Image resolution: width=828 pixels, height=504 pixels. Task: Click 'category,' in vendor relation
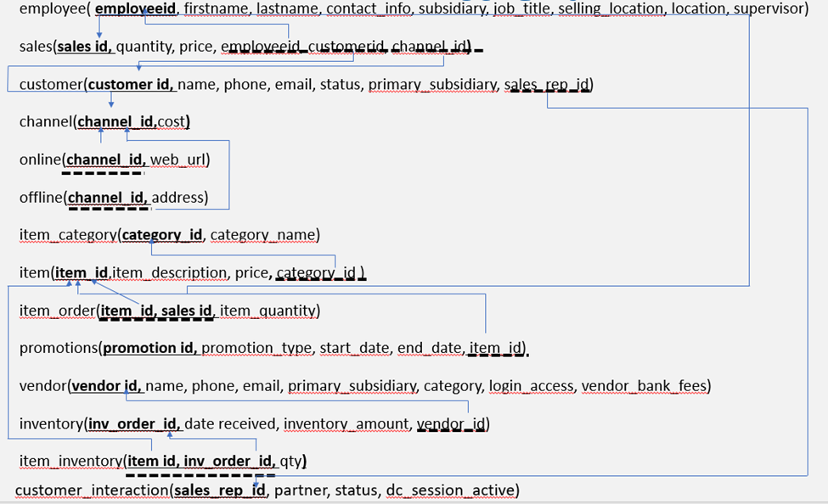coord(454,386)
